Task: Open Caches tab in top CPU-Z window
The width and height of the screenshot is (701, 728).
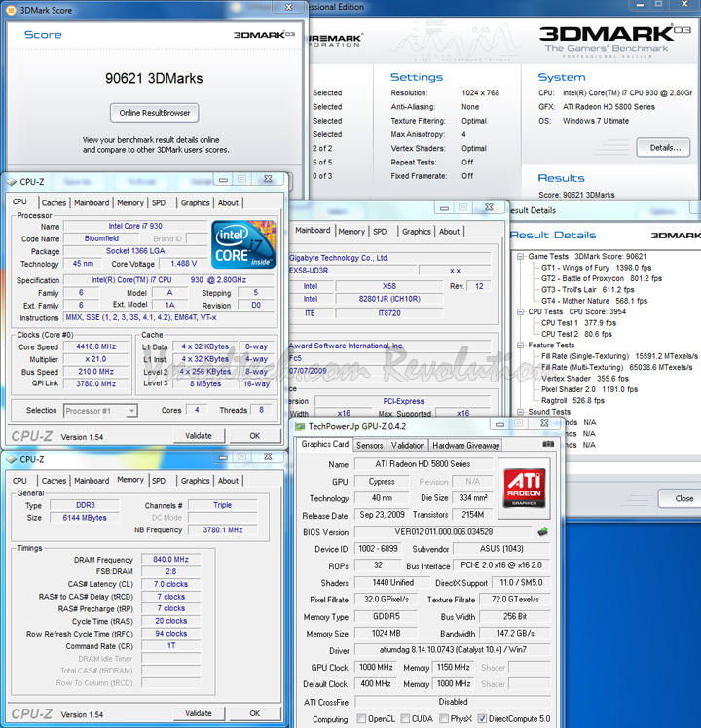Action: [x=54, y=202]
